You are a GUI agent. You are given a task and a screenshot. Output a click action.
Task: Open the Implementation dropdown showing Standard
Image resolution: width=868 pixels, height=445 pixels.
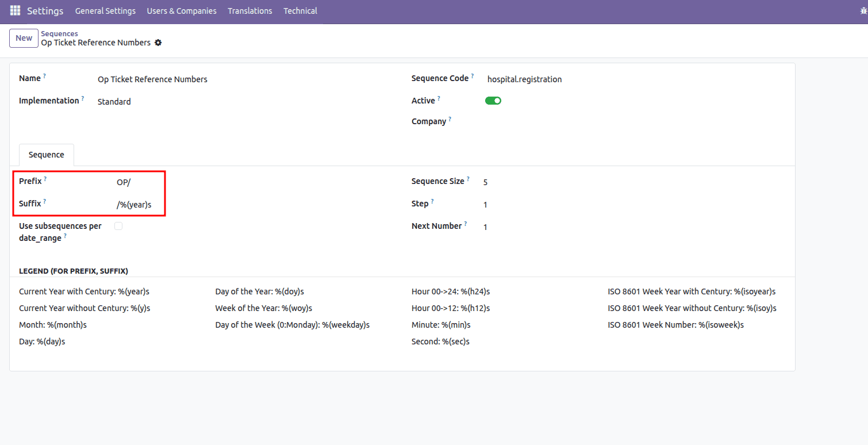click(x=114, y=101)
